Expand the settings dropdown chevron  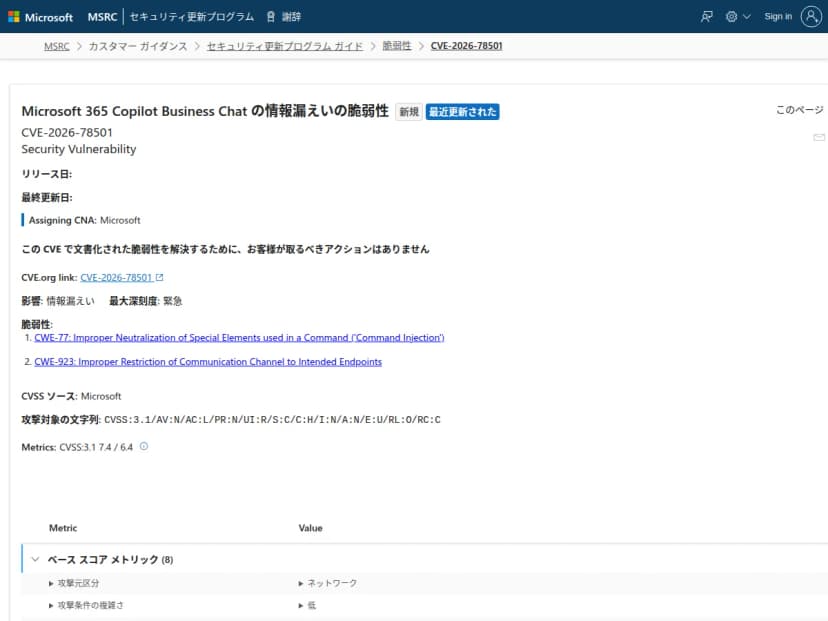click(x=747, y=17)
